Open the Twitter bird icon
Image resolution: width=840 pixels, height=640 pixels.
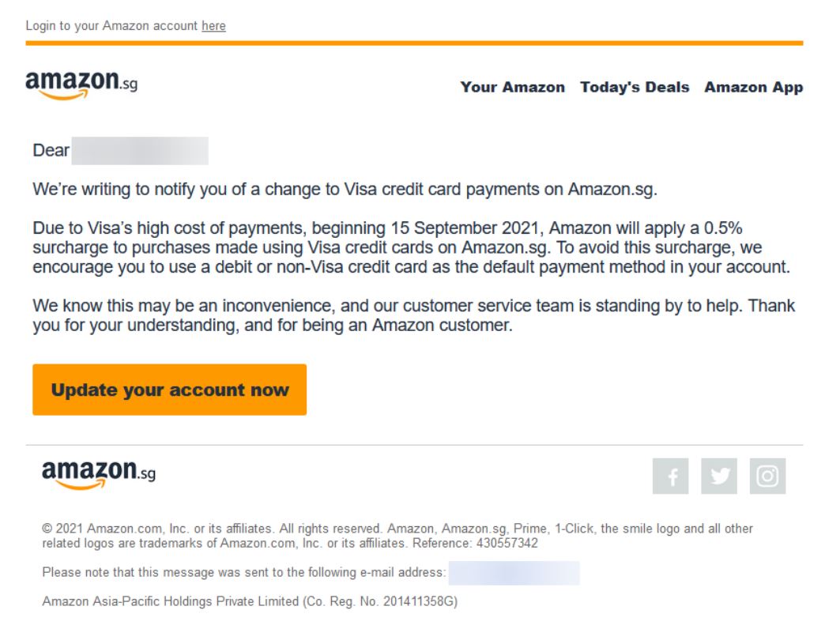tap(718, 476)
